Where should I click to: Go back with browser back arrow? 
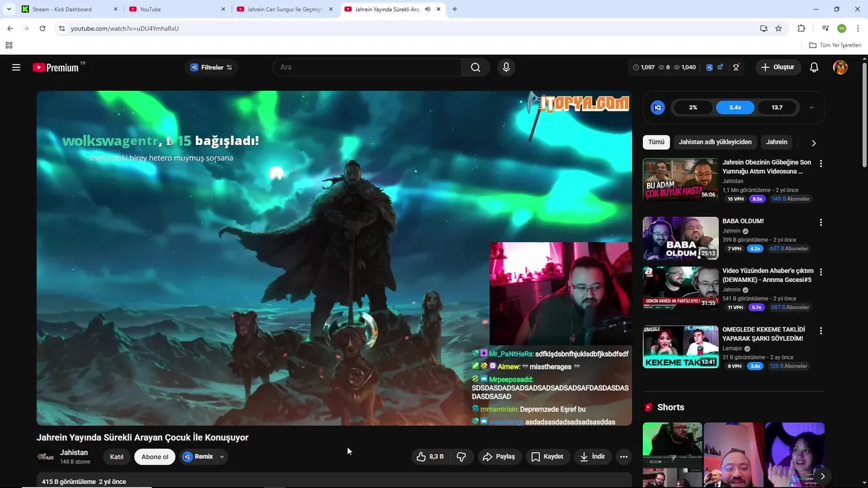tap(9, 28)
